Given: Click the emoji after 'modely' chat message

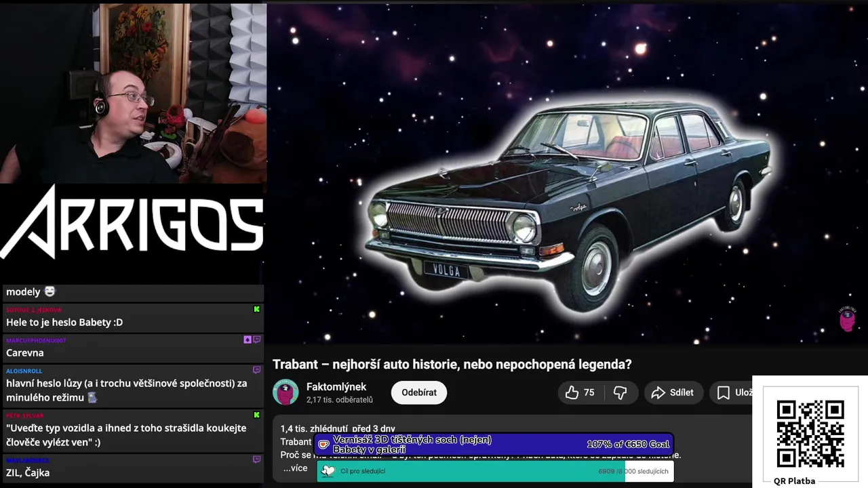Looking at the screenshot, I should 50,291.
